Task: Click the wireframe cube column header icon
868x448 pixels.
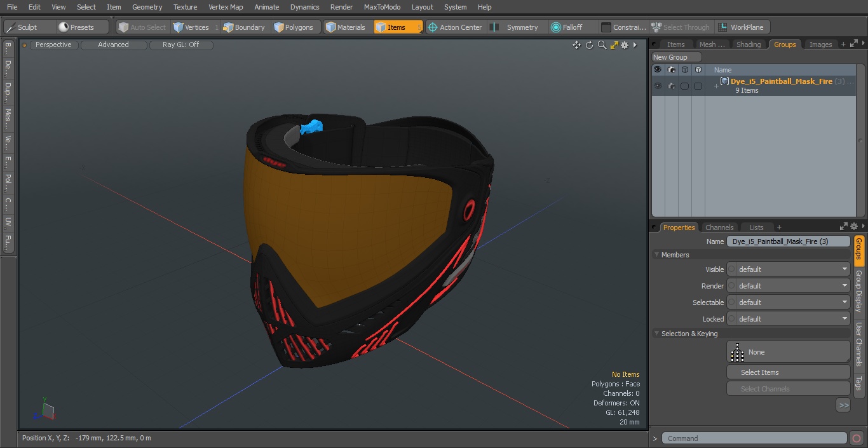Action: pyautogui.click(x=685, y=70)
